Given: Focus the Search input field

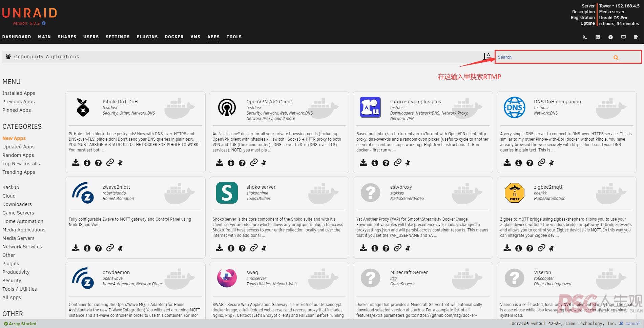Looking at the screenshot, I should tap(554, 57).
